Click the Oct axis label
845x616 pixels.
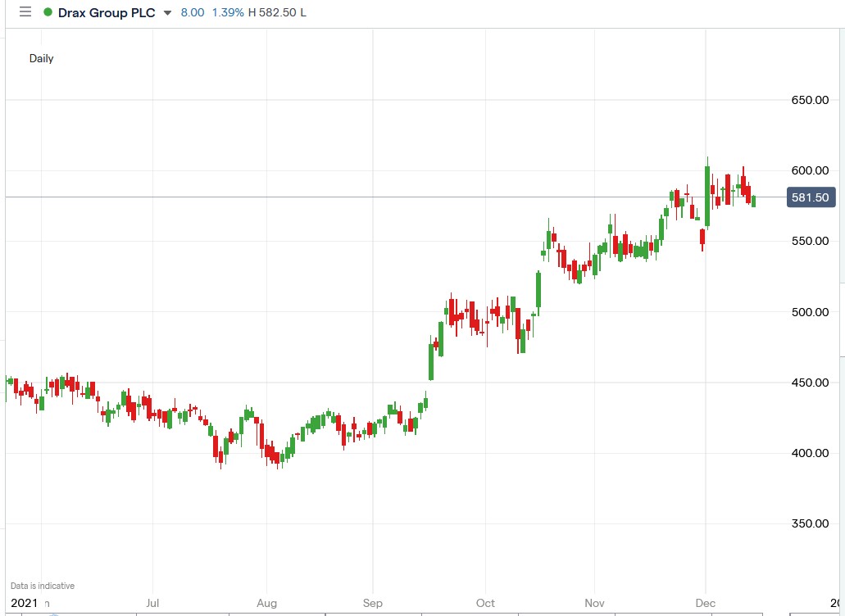click(484, 602)
